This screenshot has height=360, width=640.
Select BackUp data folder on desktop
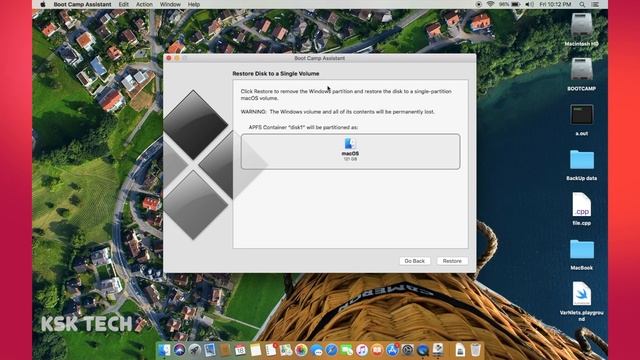click(x=582, y=164)
